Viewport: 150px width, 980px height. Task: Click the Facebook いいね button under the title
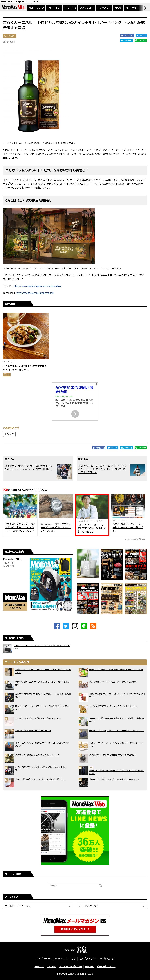127,35
